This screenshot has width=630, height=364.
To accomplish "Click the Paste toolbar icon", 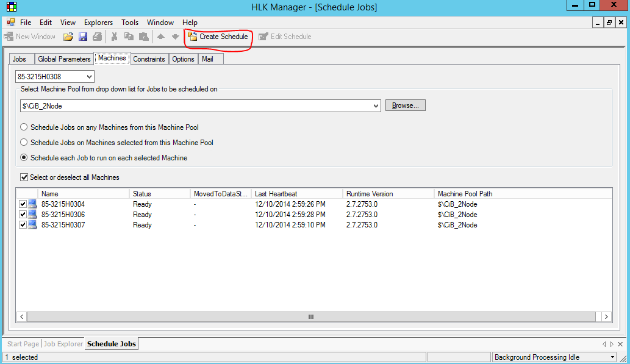I will (x=143, y=37).
